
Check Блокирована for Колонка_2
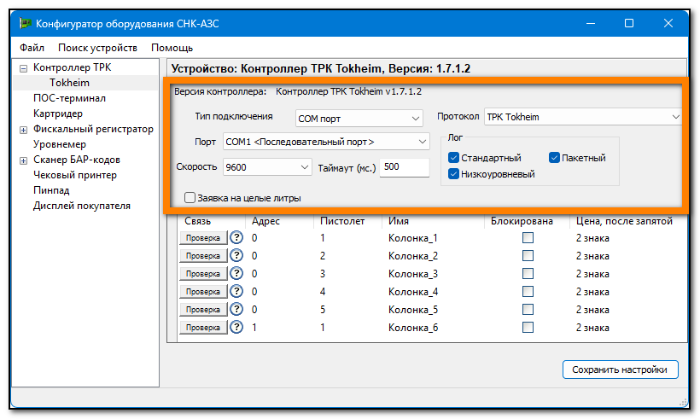(x=528, y=255)
